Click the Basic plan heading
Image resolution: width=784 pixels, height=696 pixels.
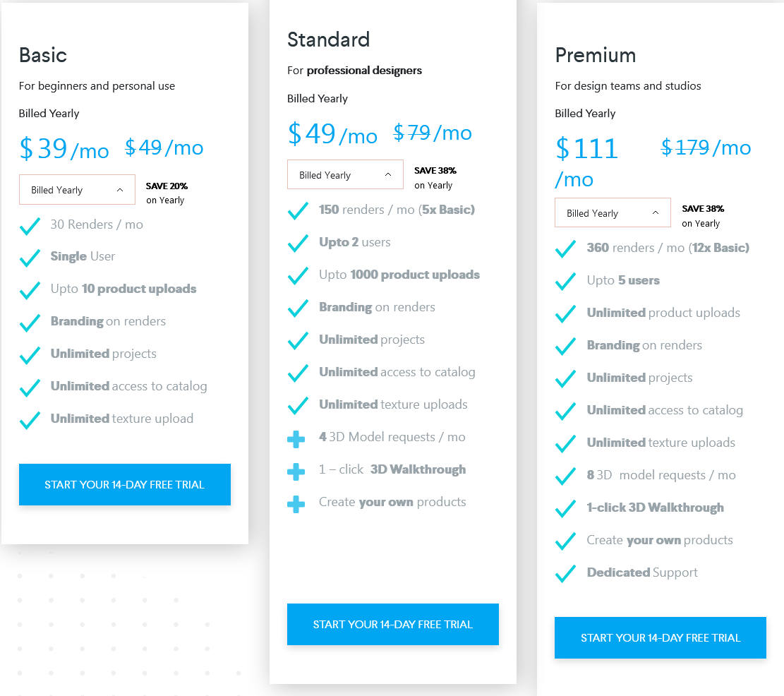click(42, 56)
